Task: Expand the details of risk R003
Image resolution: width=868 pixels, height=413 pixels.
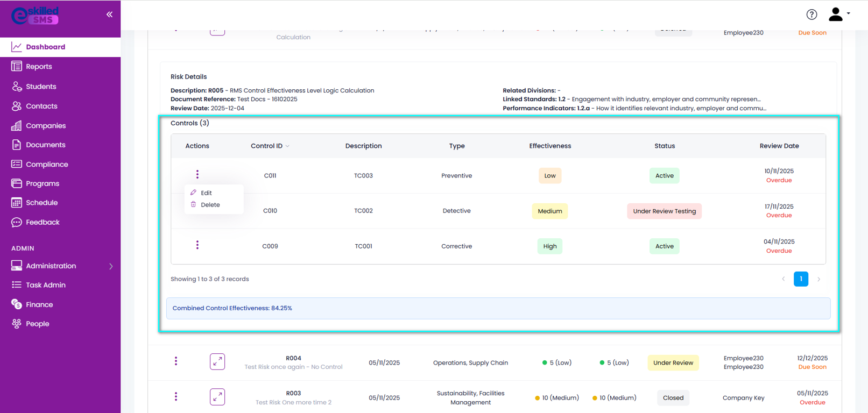Action: [217, 397]
